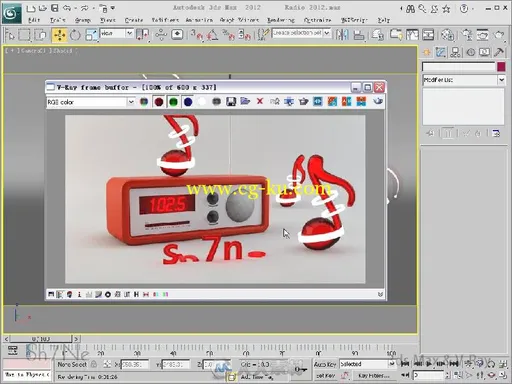Toggle the red channel in V-Ray frame buffer
This screenshot has width=512, height=384.
(159, 102)
